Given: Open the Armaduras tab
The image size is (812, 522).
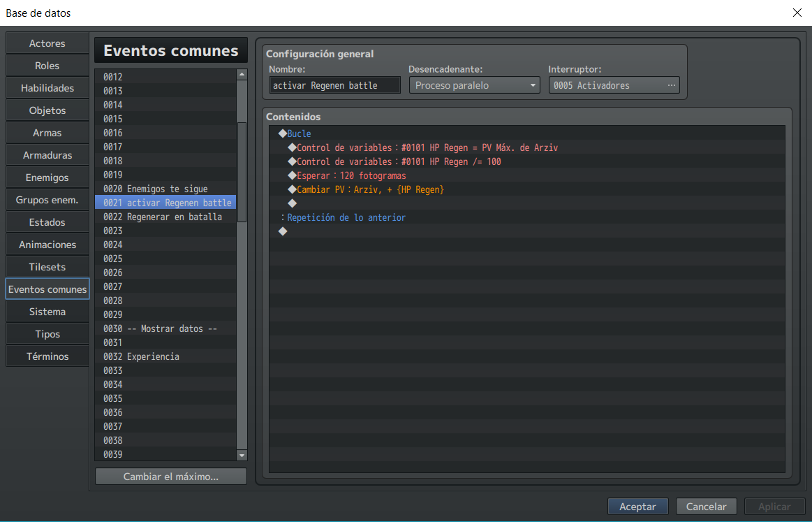Looking at the screenshot, I should pos(47,154).
